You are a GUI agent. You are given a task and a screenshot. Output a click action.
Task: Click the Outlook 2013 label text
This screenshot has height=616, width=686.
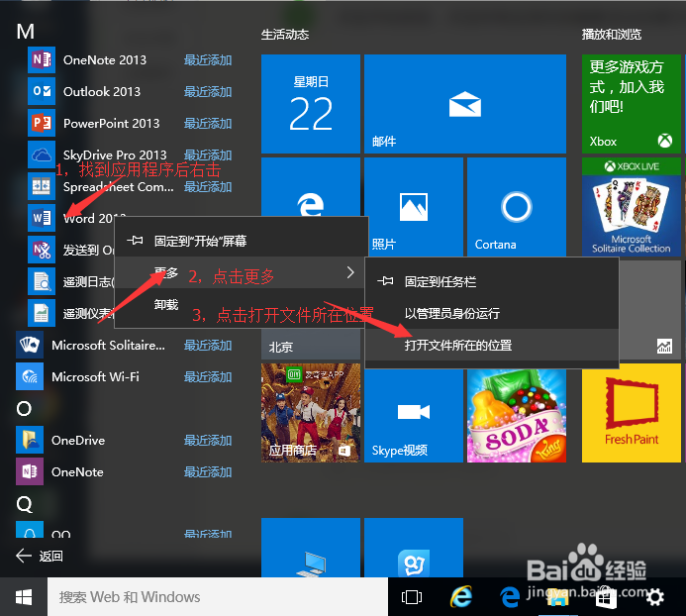tap(102, 91)
